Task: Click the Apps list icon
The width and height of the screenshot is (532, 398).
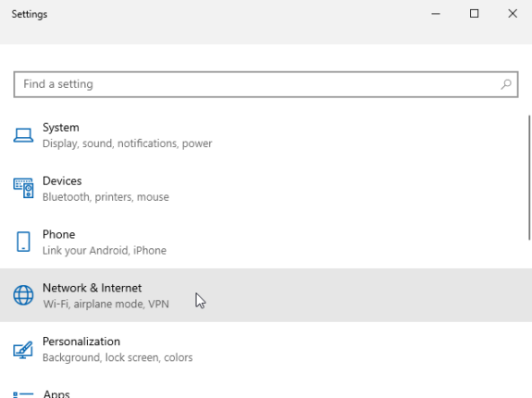Action: point(23,395)
